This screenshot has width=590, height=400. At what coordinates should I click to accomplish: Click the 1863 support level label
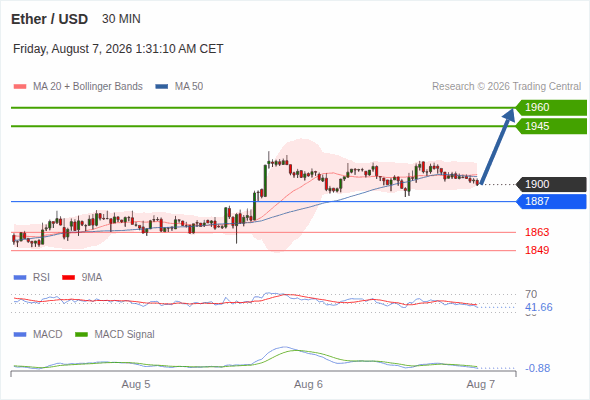[537, 232]
